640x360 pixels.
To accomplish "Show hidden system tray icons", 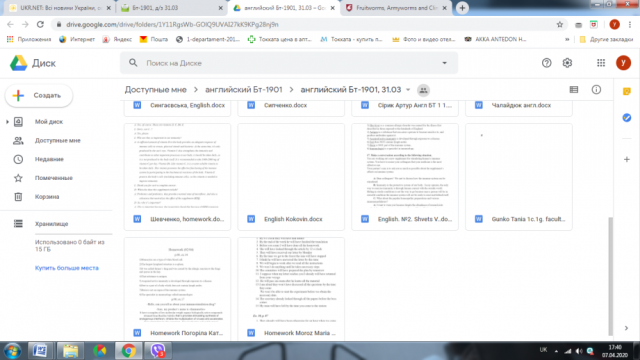I will [556, 351].
